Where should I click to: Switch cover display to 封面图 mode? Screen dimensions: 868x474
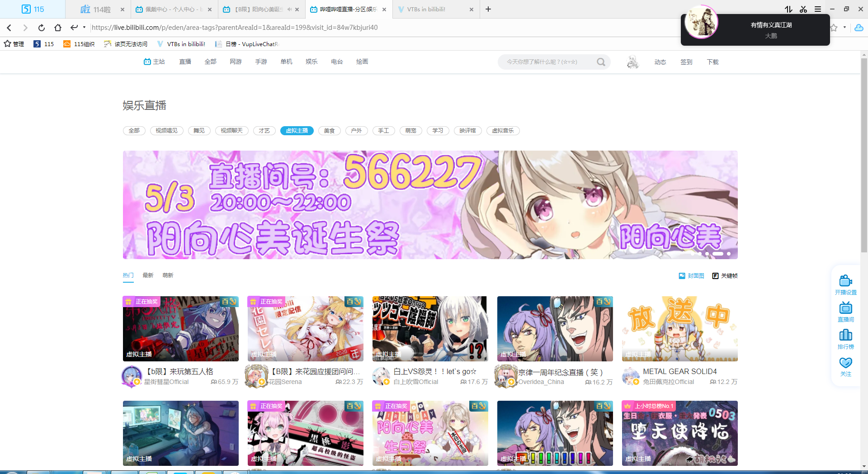691,276
